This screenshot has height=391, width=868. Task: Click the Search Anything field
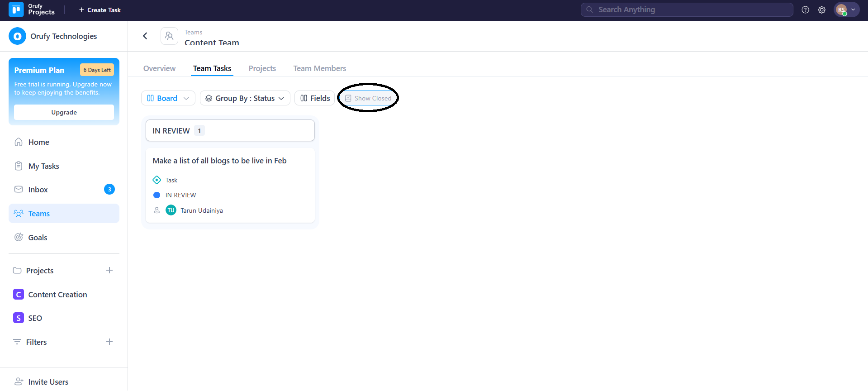687,10
